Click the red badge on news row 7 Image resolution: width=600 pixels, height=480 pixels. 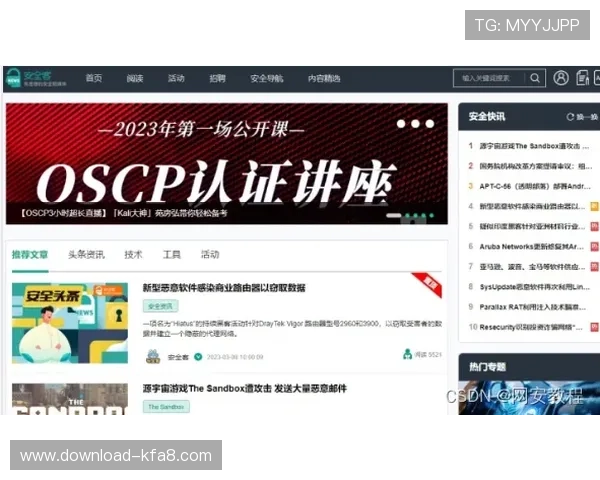[x=594, y=266]
